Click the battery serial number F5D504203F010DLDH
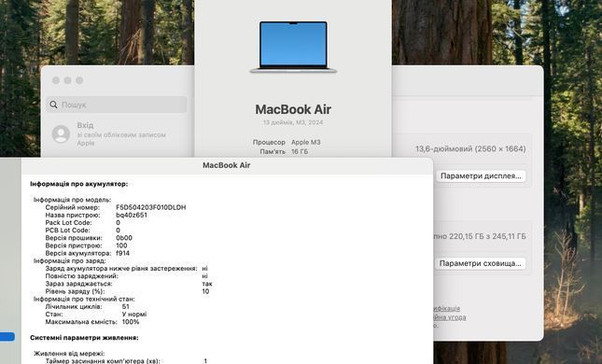 click(151, 207)
